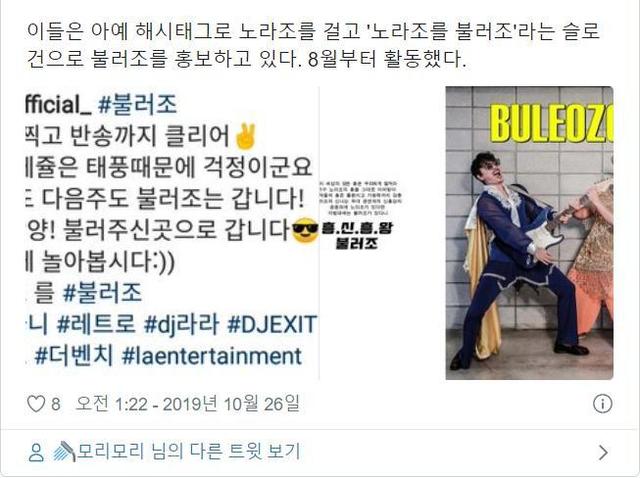Click the lower #불러조 hashtag after 를
Screen dimensions: 640x478
click(102, 293)
